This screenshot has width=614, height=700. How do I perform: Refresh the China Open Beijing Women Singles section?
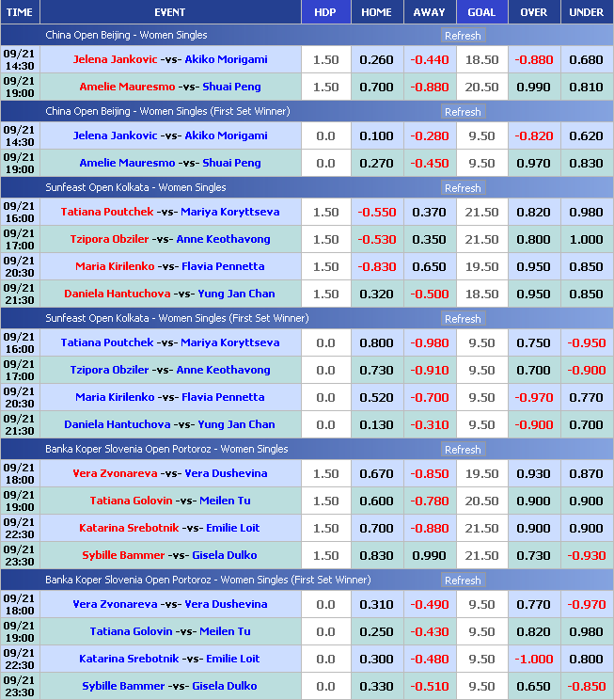click(x=462, y=36)
